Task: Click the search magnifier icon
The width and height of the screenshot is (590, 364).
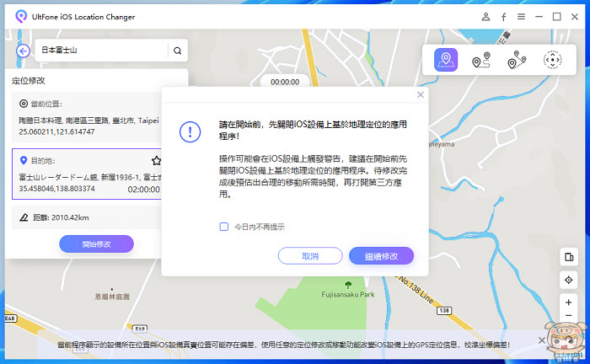Action: point(177,51)
